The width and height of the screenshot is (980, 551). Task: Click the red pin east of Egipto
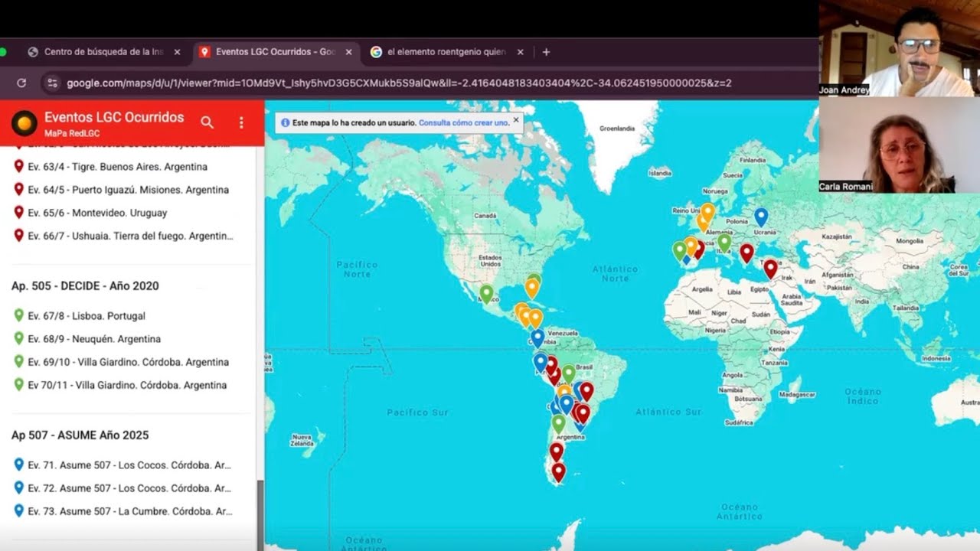[770, 269]
